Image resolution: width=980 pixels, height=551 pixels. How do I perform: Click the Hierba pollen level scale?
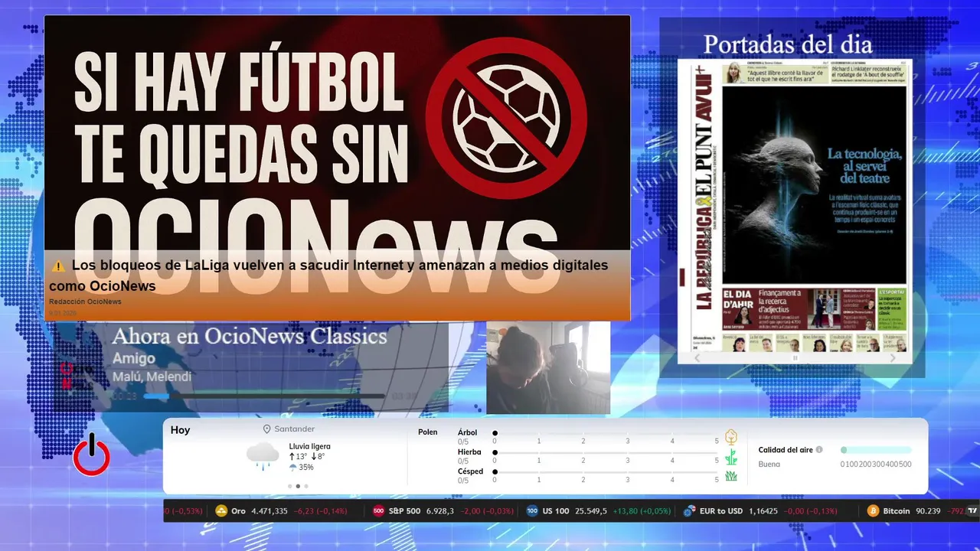(x=606, y=453)
